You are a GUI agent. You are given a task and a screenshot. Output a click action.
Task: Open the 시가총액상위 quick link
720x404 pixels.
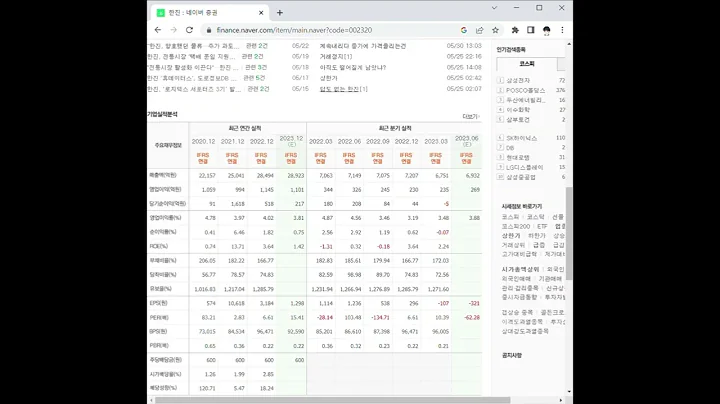[520, 269]
